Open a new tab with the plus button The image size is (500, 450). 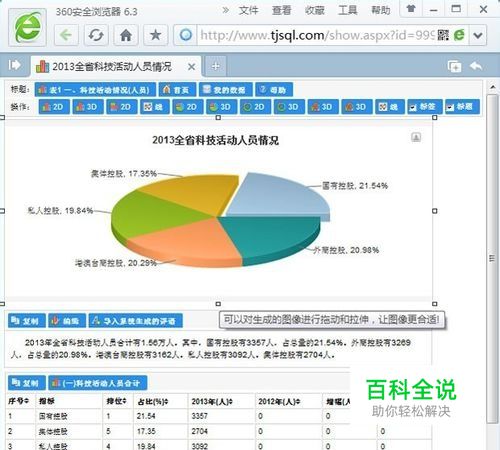(x=215, y=66)
